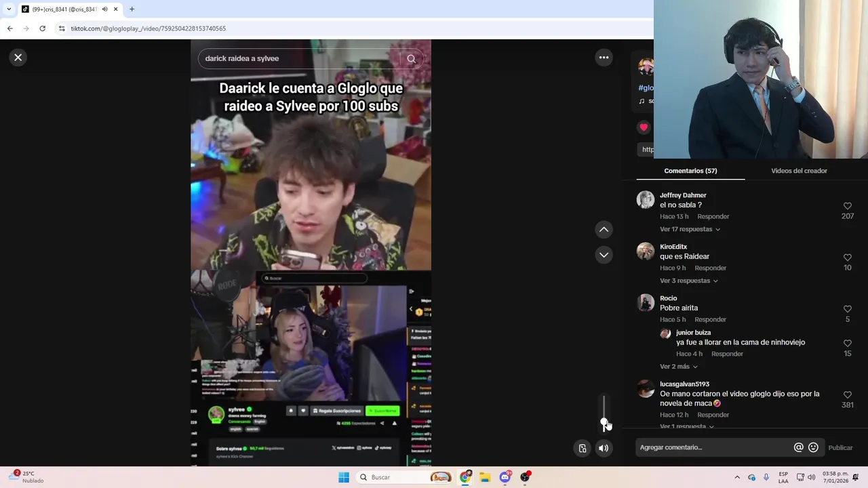Image resolution: width=868 pixels, height=488 pixels.
Task: Open junior buiza's small avatar
Action: [x=665, y=333]
